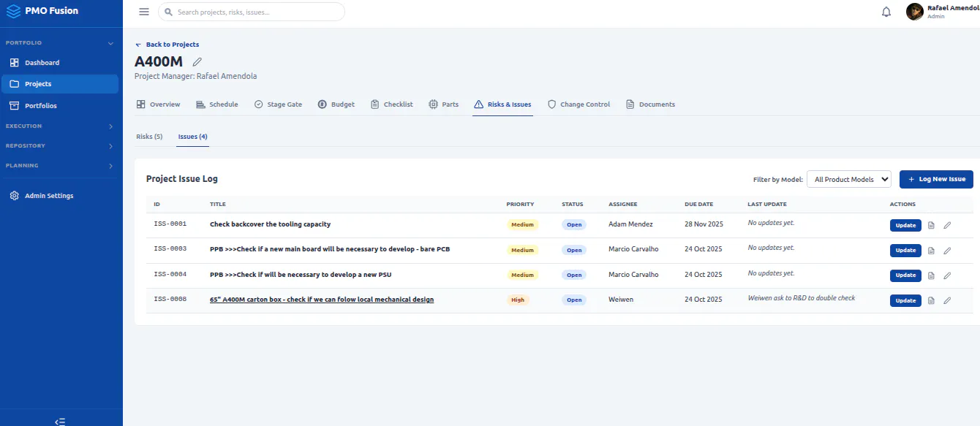Click the High priority badge
The image size is (980, 426).
[518, 300]
